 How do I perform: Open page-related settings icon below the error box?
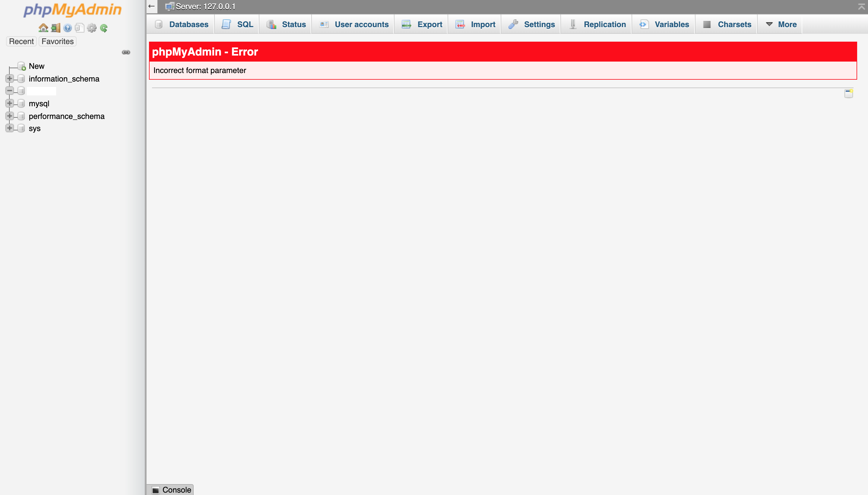(849, 93)
